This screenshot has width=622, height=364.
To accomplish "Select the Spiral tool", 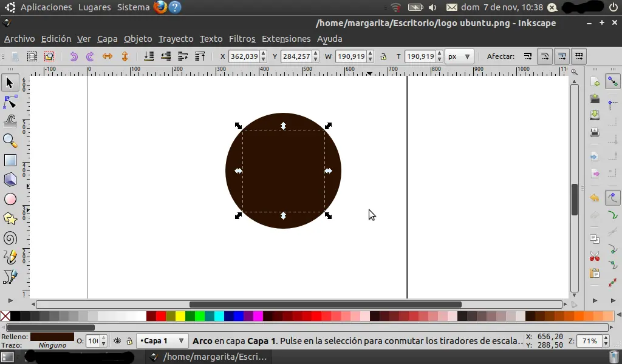I will (10, 238).
